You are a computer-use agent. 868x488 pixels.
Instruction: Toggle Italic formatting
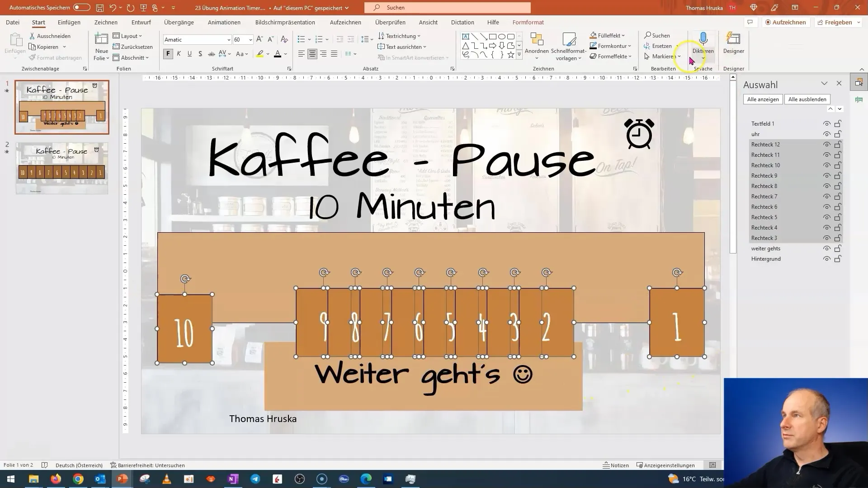tap(179, 54)
